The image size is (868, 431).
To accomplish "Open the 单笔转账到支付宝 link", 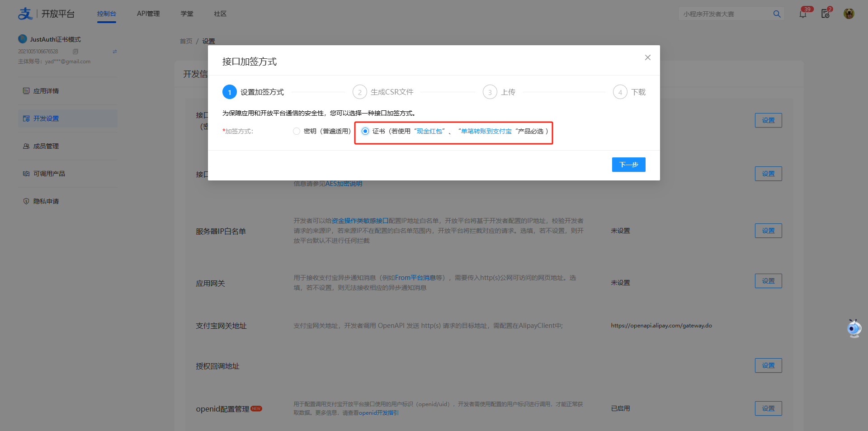I will tap(486, 131).
